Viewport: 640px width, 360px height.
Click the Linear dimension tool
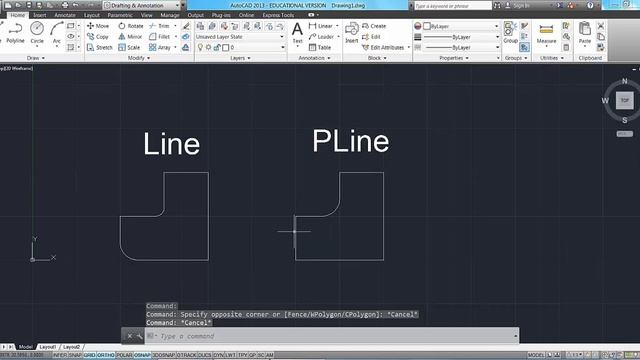coord(321,26)
